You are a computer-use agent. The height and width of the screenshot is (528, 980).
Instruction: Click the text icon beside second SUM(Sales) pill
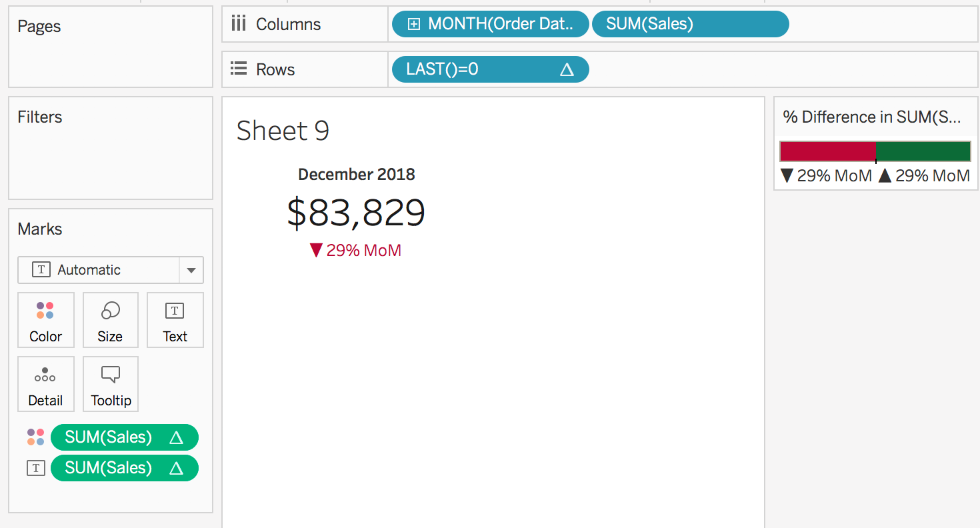click(35, 468)
